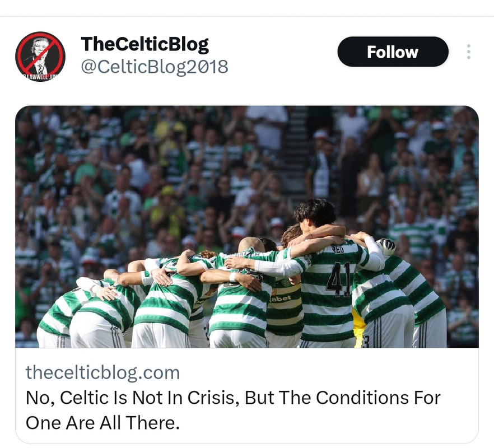The height and width of the screenshot is (448, 494).
Task: Click the stadium stairway in photo background
Action: coord(298,148)
